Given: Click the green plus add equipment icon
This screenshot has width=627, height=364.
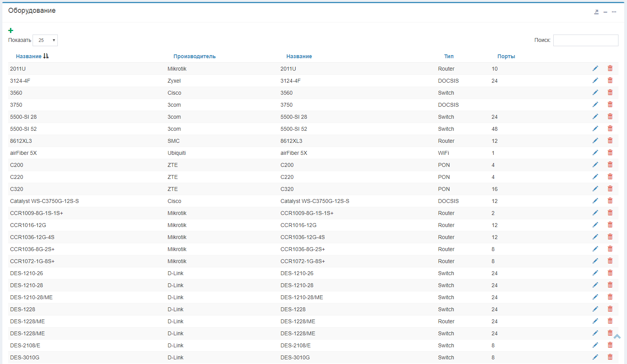Looking at the screenshot, I should pos(11,30).
